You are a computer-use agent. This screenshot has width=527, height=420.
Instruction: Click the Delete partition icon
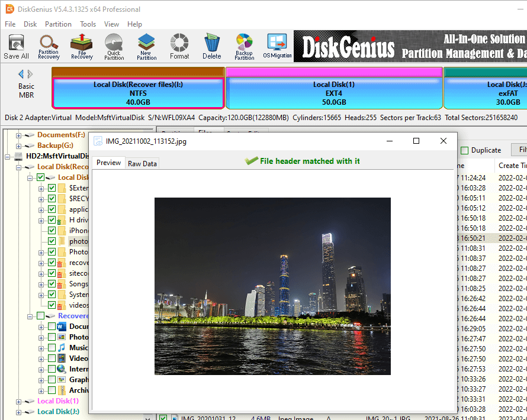(211, 46)
